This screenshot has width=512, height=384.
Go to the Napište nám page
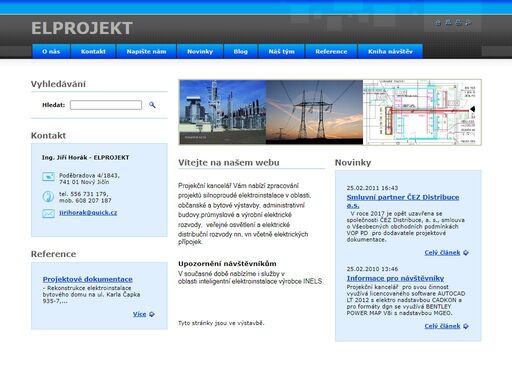(x=146, y=51)
